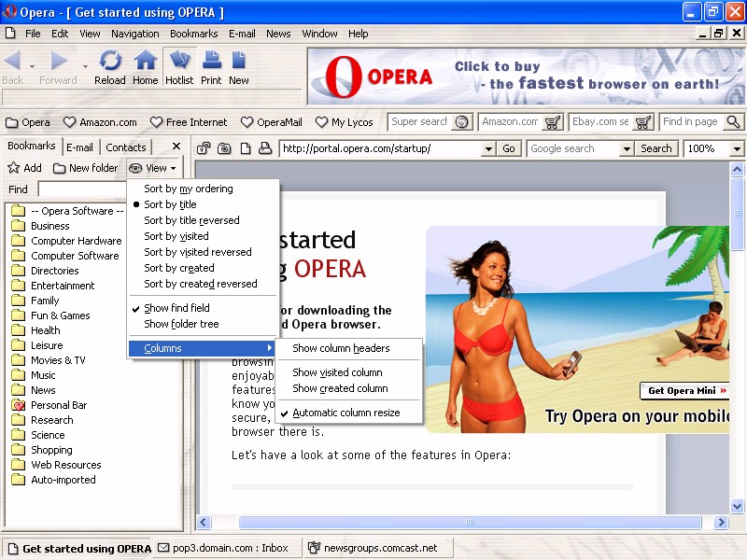Open the 100% zoom dropdown
The width and height of the screenshot is (747, 560).
737,148
